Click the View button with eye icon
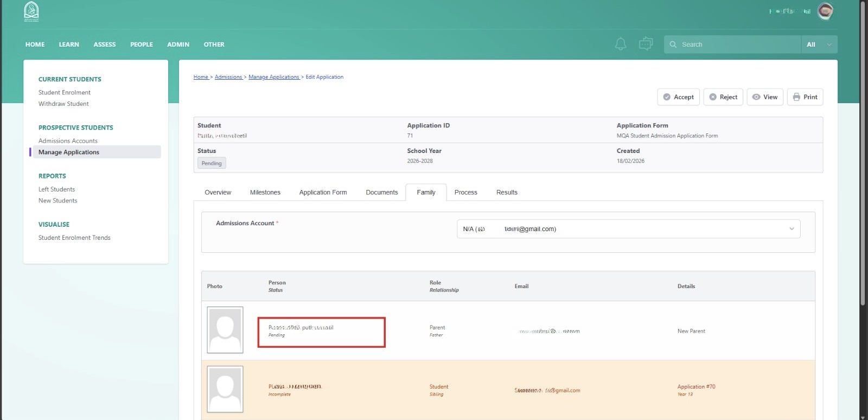This screenshot has height=420, width=868. [765, 97]
